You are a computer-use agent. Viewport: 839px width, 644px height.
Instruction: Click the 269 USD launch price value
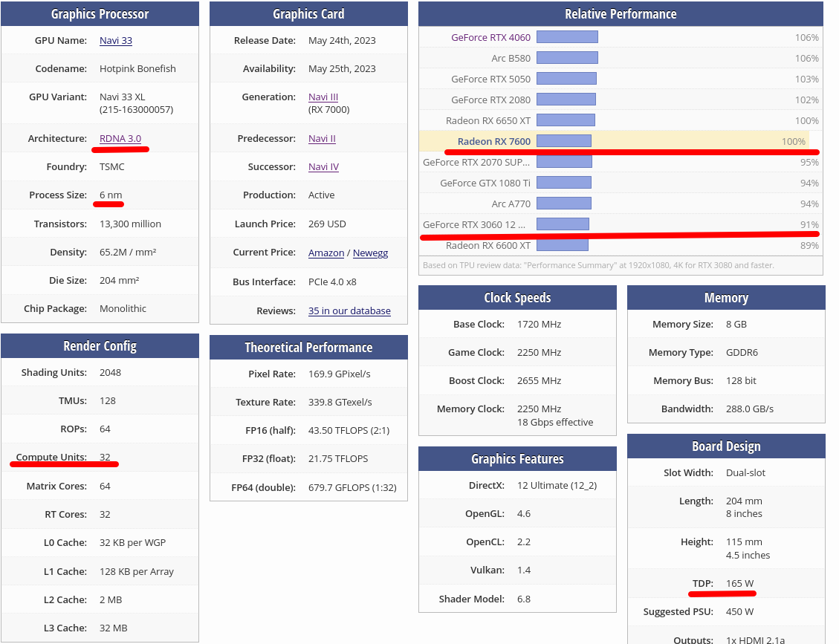tap(327, 224)
